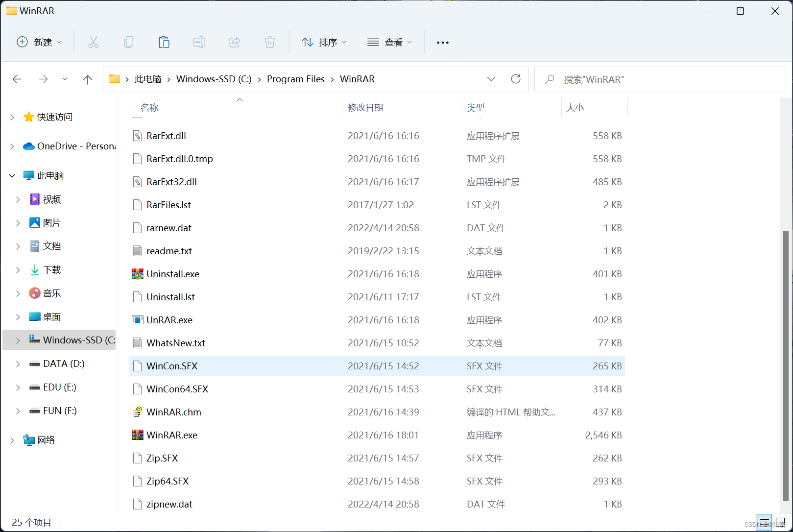Click the Delete trash can icon
The width and height of the screenshot is (793, 532).
[x=270, y=42]
